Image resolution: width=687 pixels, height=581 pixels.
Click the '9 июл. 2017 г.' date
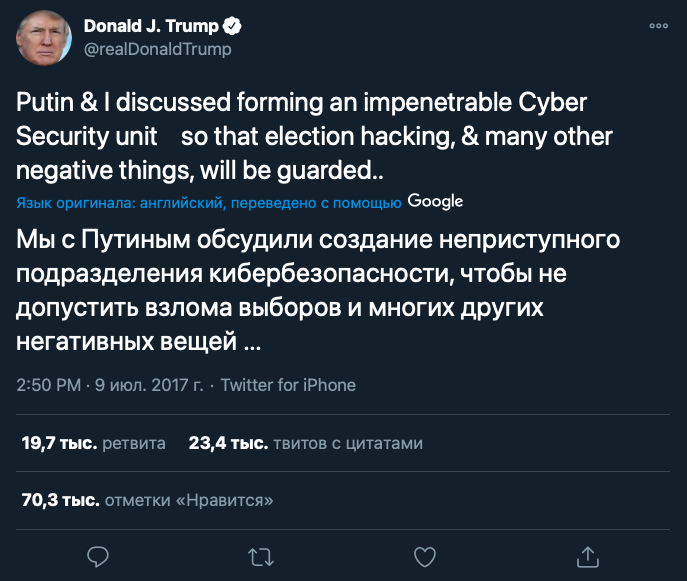coord(150,385)
